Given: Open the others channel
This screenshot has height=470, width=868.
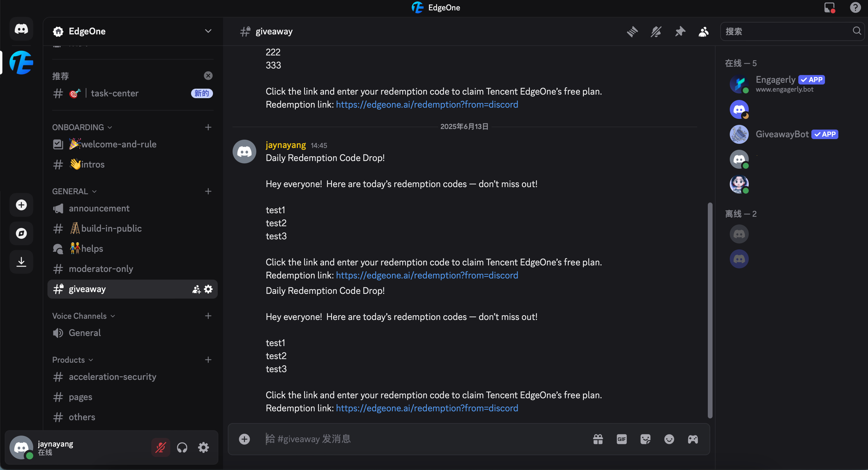Looking at the screenshot, I should (133, 417).
